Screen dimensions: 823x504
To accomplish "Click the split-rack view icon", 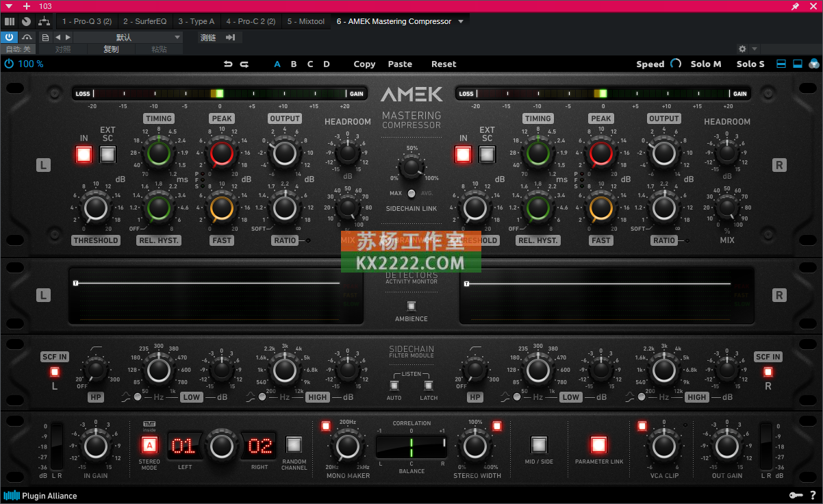I will coord(781,64).
